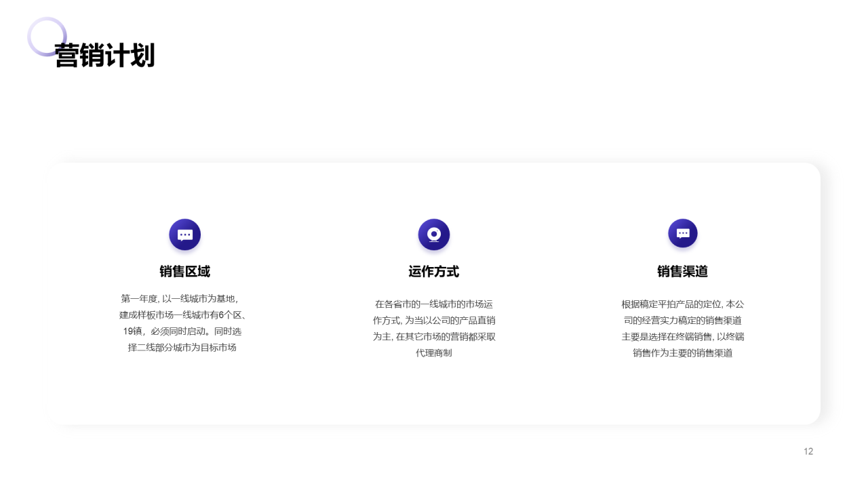Click the line 为主, 在其它市场的营销都采取
This screenshot has height=488, width=868.
tap(434, 336)
